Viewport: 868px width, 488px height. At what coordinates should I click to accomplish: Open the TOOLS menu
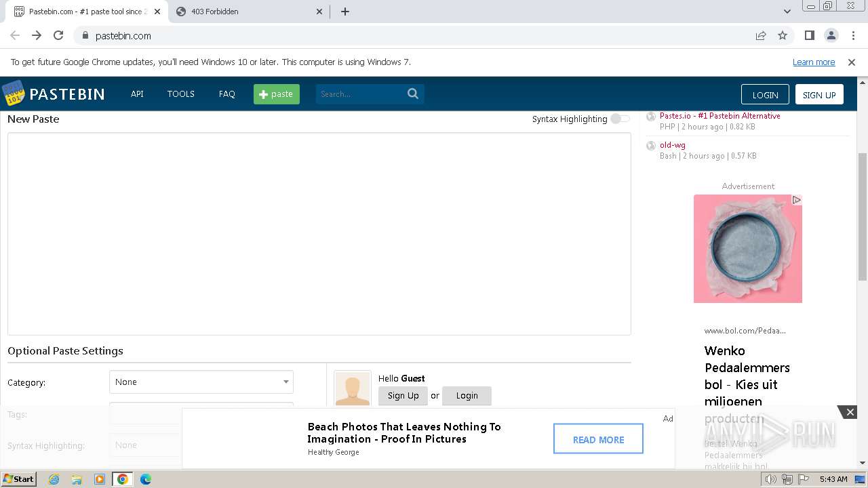[x=181, y=94]
